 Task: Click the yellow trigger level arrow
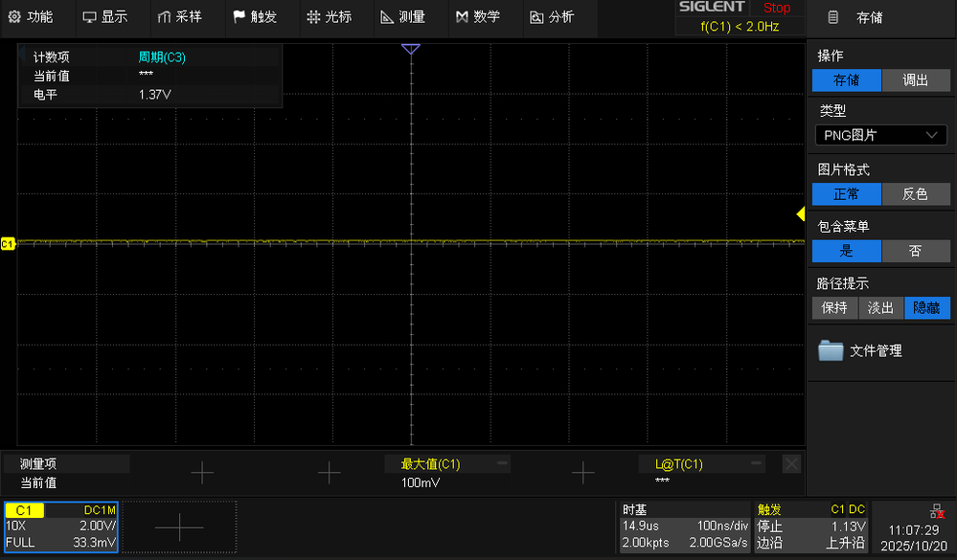coord(801,214)
